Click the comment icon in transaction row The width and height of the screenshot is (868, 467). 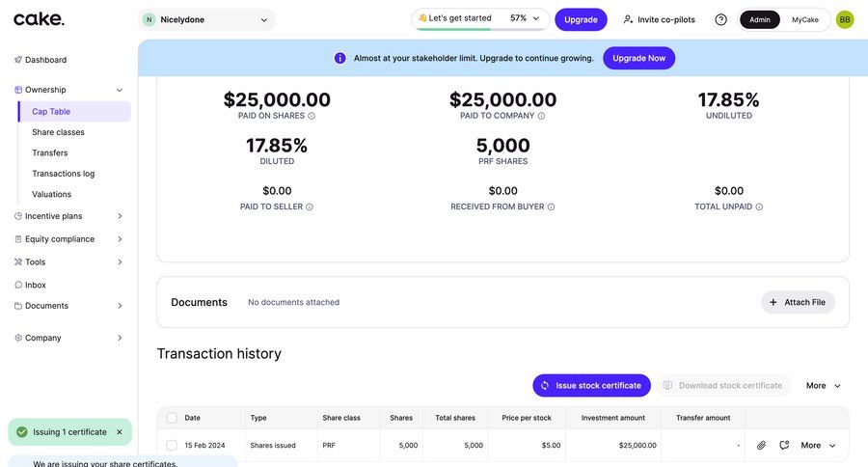pyautogui.click(x=784, y=445)
